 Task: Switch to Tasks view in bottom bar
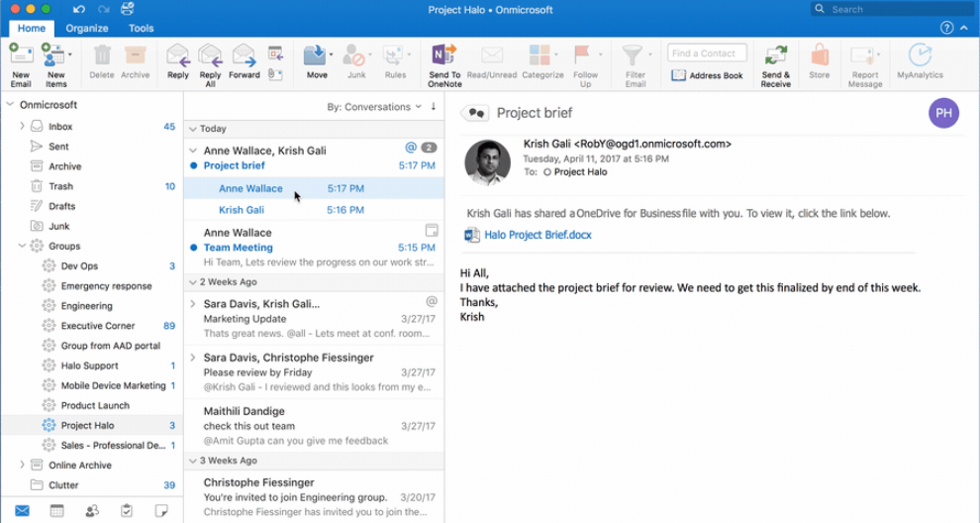click(x=127, y=510)
